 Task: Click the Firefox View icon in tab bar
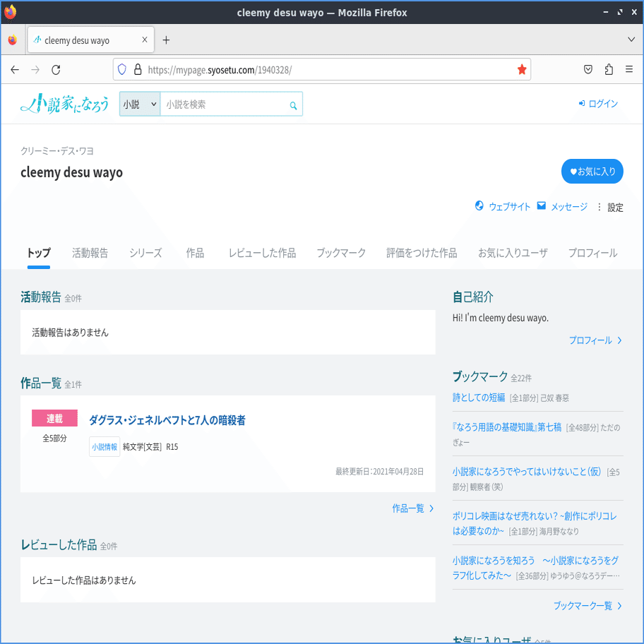[13, 40]
